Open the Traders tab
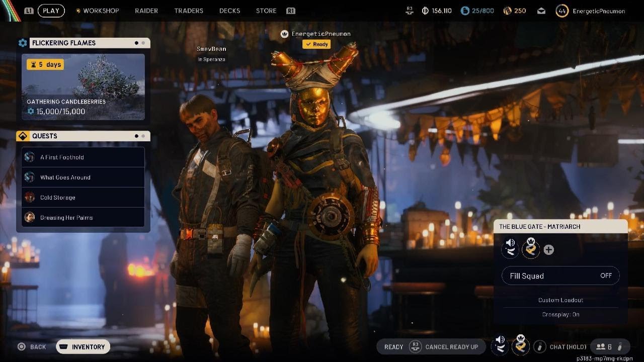Viewport: 644px width, 362px height. tap(189, 11)
